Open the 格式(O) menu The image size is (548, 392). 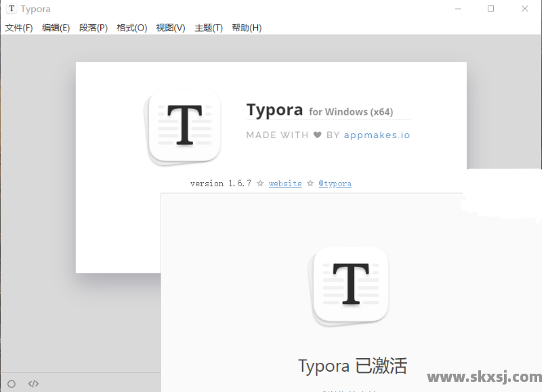(131, 28)
